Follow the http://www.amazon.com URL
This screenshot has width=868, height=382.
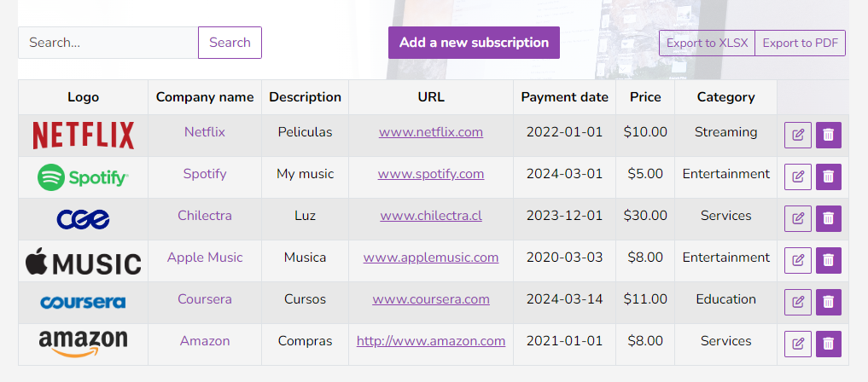pyautogui.click(x=431, y=341)
